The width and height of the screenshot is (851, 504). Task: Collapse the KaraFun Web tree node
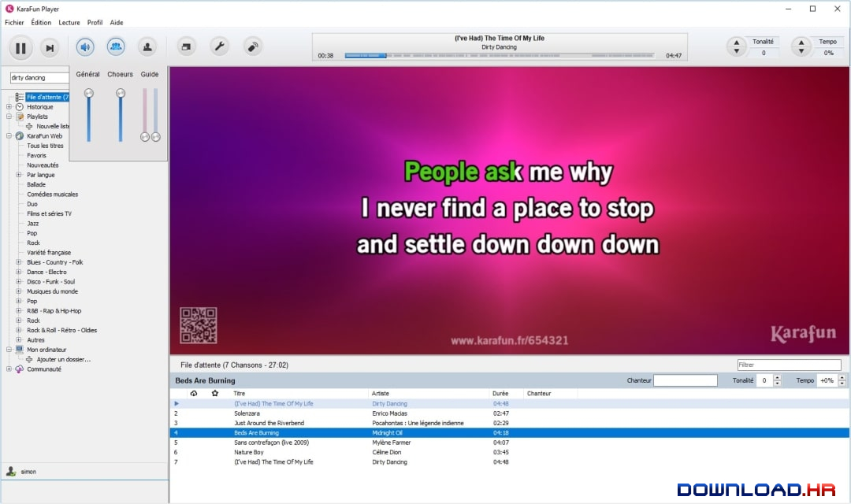[x=9, y=135]
